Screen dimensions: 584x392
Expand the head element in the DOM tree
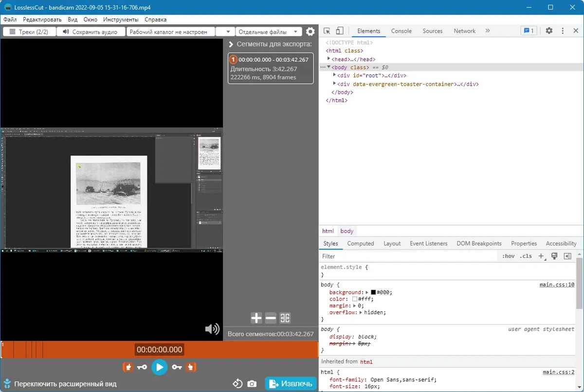(328, 59)
